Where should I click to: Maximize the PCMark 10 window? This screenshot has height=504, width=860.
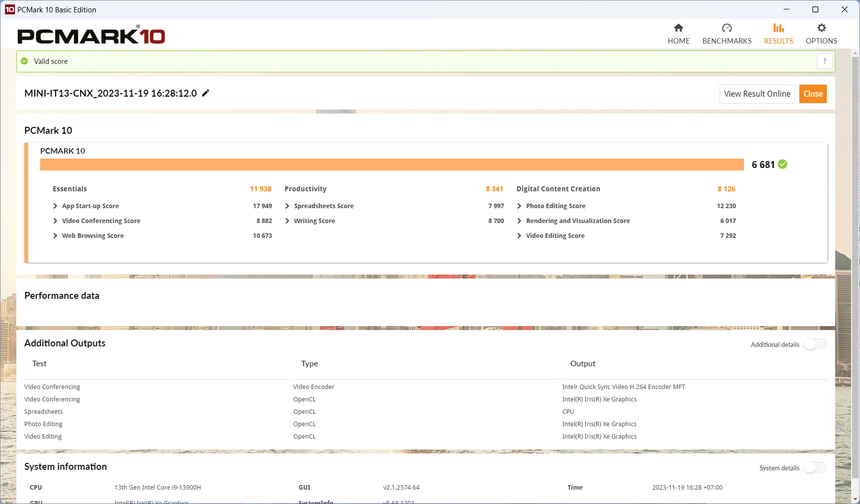tap(815, 9)
